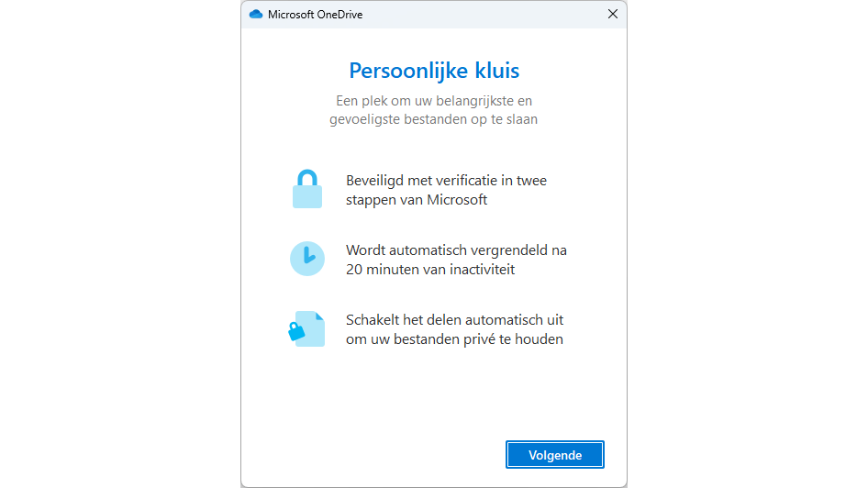The height and width of the screenshot is (488, 868).
Task: Click the "Persoonlijke kluis" heading
Action: click(x=434, y=71)
